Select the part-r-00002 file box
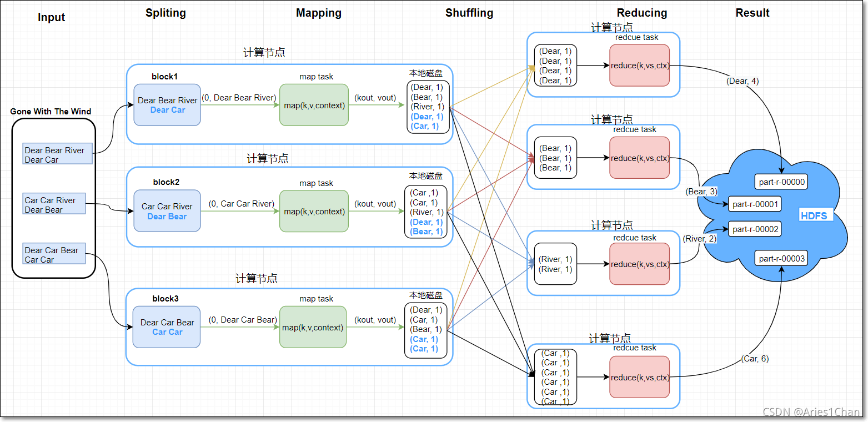Screen dimensions: 868x422 755,229
